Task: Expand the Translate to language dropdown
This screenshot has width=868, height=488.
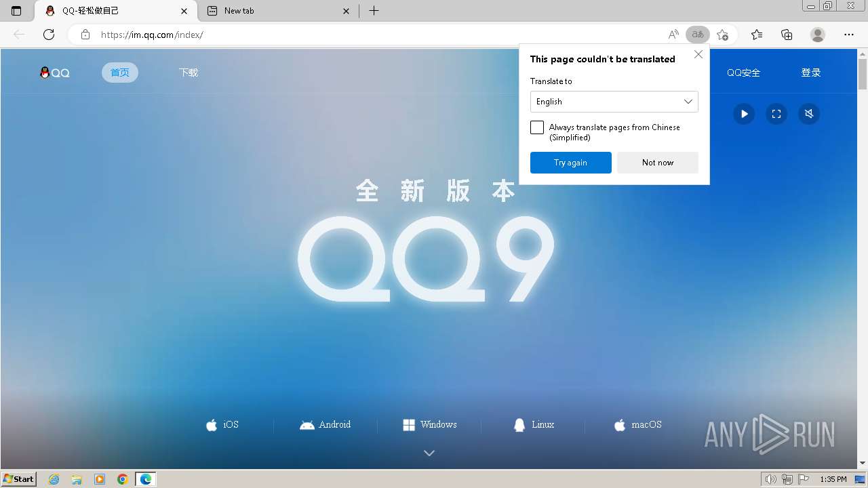Action: tap(614, 102)
